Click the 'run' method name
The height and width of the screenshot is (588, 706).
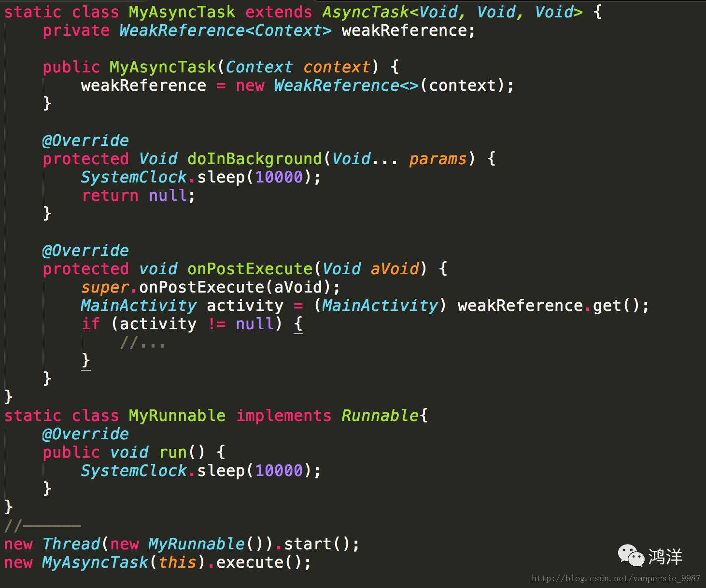point(173,452)
